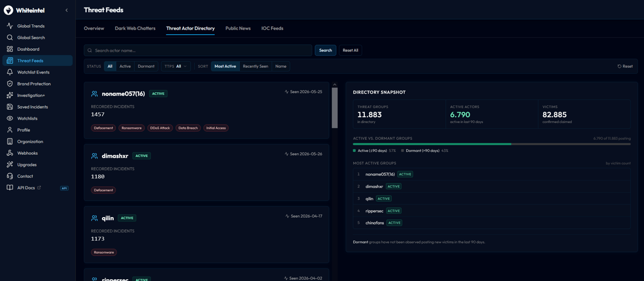The height and width of the screenshot is (281, 644).
Task: Click the Watchlist Events bell icon
Action: click(x=10, y=72)
